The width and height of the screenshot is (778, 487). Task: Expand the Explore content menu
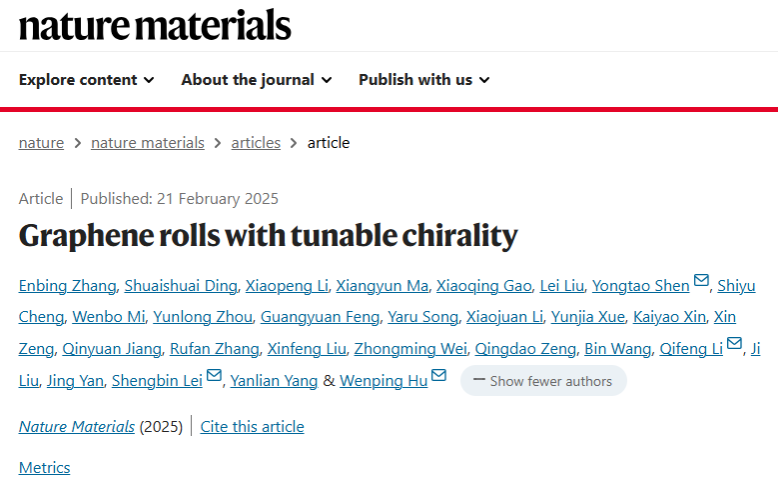click(87, 80)
